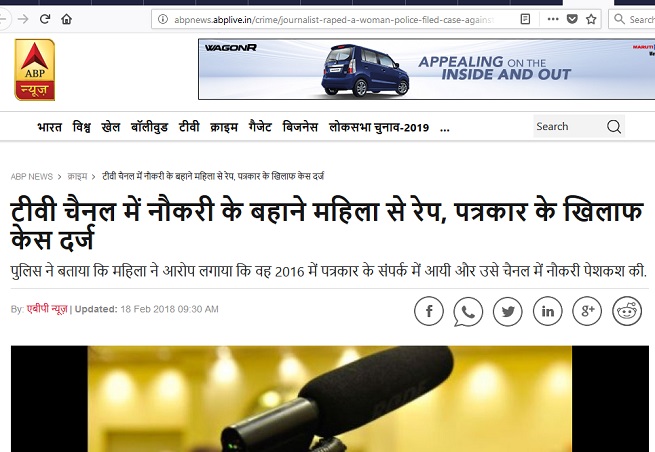Open क्राइम breadcrumb link
The height and width of the screenshot is (452, 655).
[x=77, y=176]
